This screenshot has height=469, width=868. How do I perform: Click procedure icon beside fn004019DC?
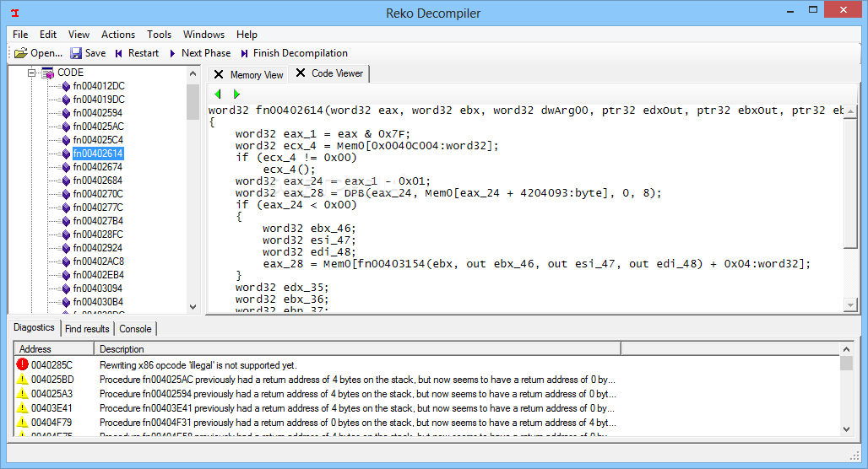click(66, 100)
